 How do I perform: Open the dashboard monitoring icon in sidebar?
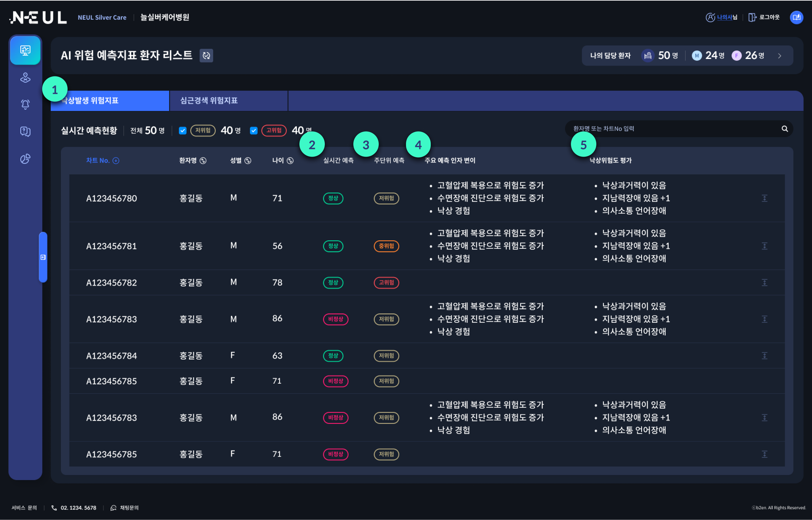pyautogui.click(x=25, y=51)
